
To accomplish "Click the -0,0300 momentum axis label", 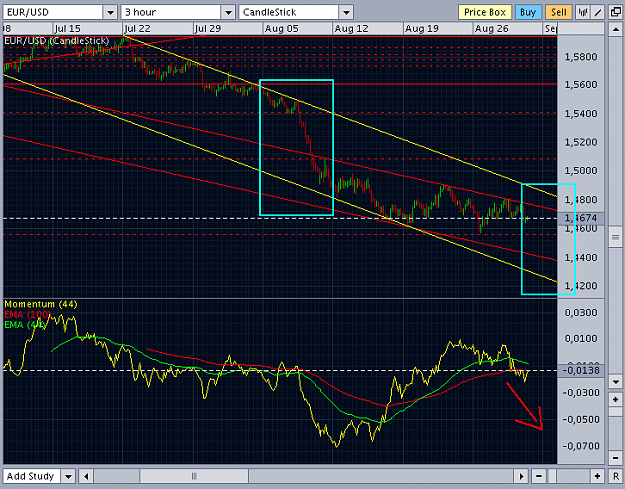I will click(x=580, y=393).
